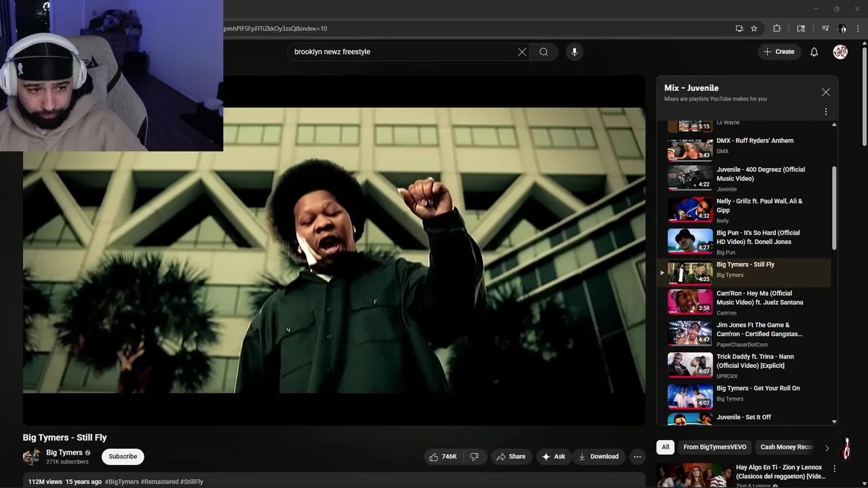Open options for Hay Algo En Ti video
868x488 pixels.
click(834, 469)
